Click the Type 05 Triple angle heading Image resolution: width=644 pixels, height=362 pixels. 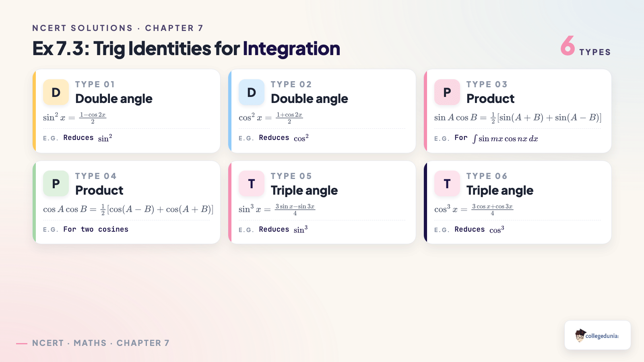[304, 190]
